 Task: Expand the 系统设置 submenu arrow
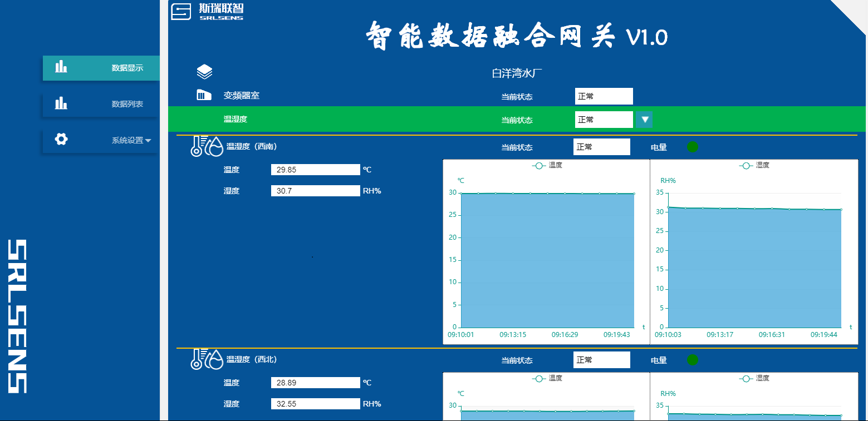coord(148,141)
